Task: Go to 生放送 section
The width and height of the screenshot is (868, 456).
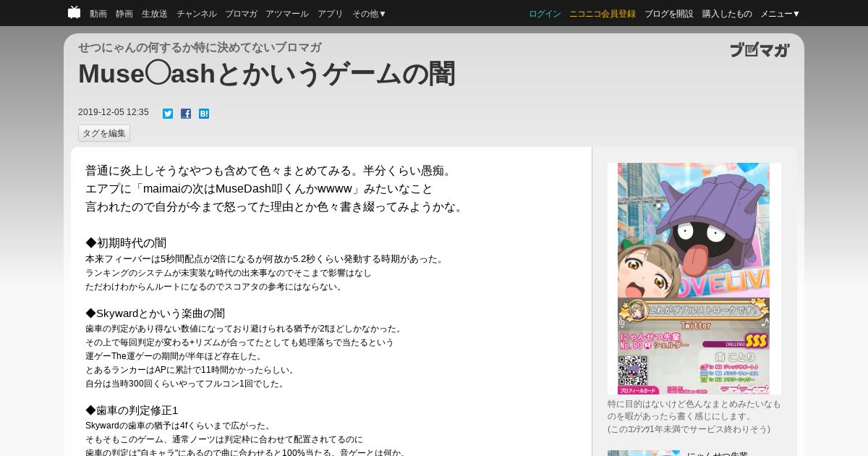Action: [x=155, y=14]
